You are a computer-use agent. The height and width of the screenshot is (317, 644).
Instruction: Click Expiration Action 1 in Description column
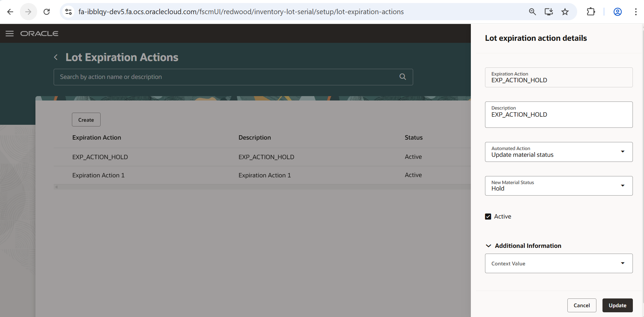(x=265, y=175)
